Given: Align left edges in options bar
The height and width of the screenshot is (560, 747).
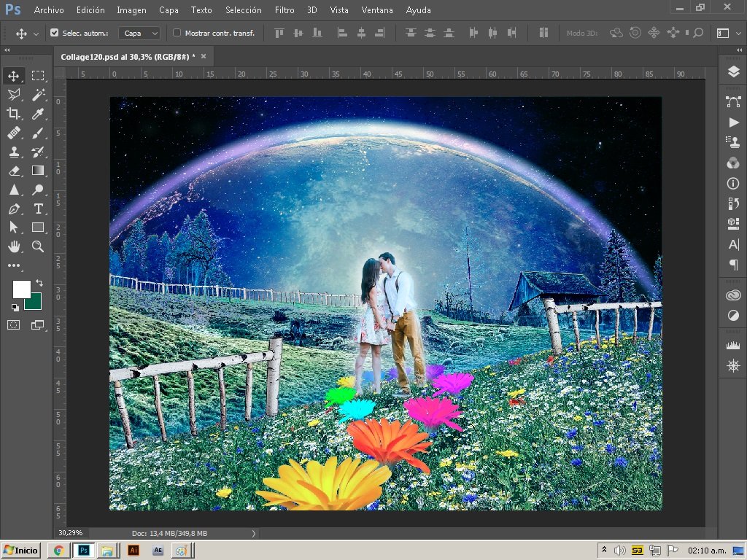Looking at the screenshot, I should point(342,33).
